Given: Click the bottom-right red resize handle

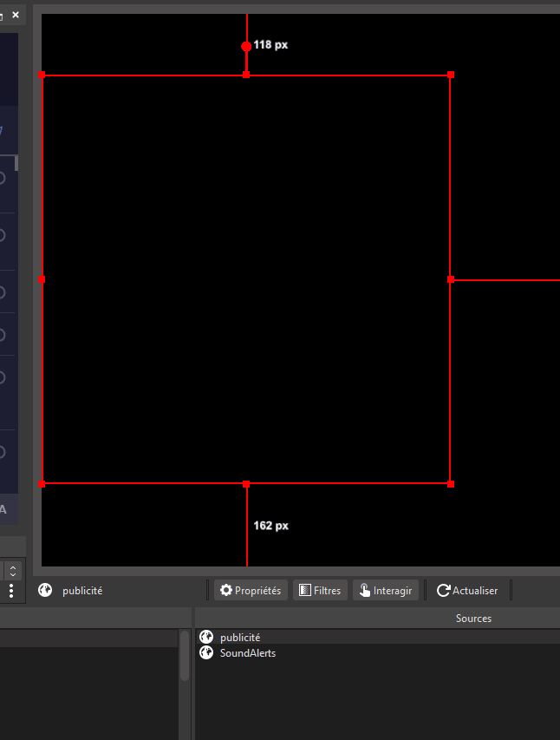Looking at the screenshot, I should (x=451, y=483).
